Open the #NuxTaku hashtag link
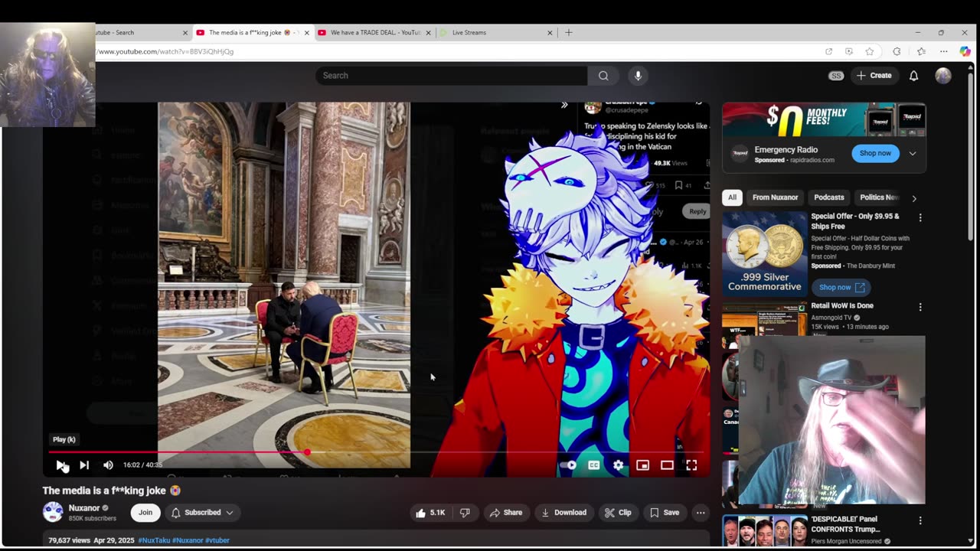This screenshot has height=551, width=980. [x=154, y=540]
